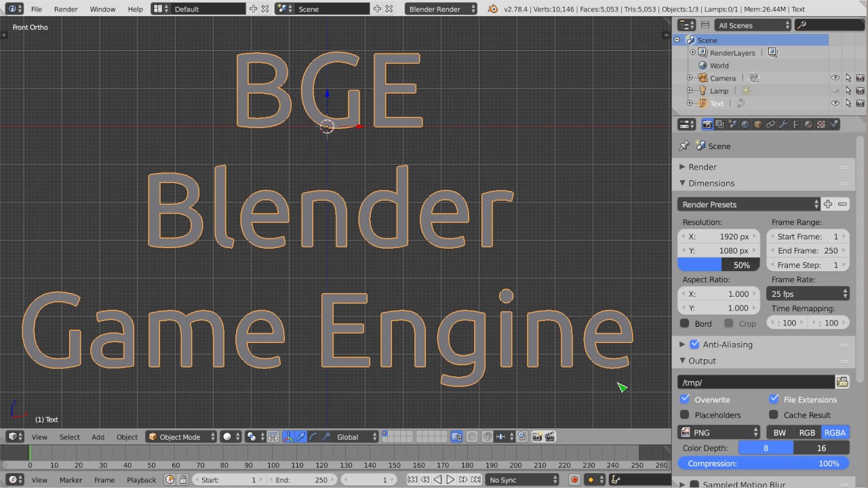The image size is (868, 488).
Task: Click the OpenGL render image camera icon
Action: [537, 437]
